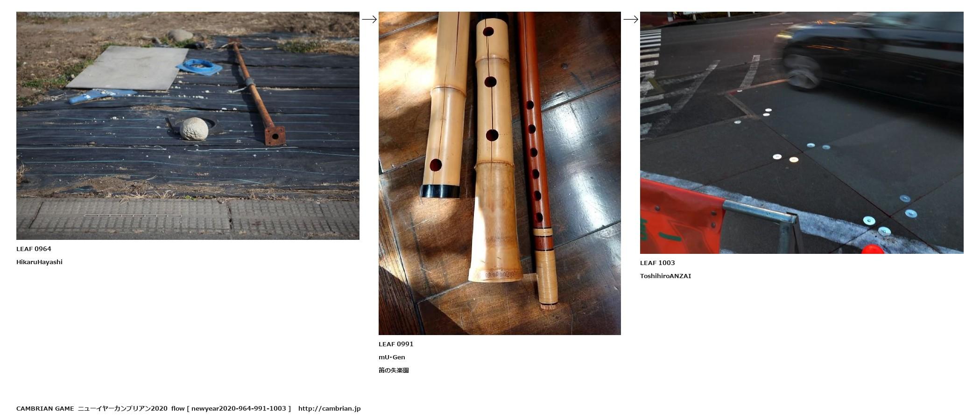Viewport: 980px width, 420px height.
Task: Select the LEAF 0964 label
Action: point(34,249)
